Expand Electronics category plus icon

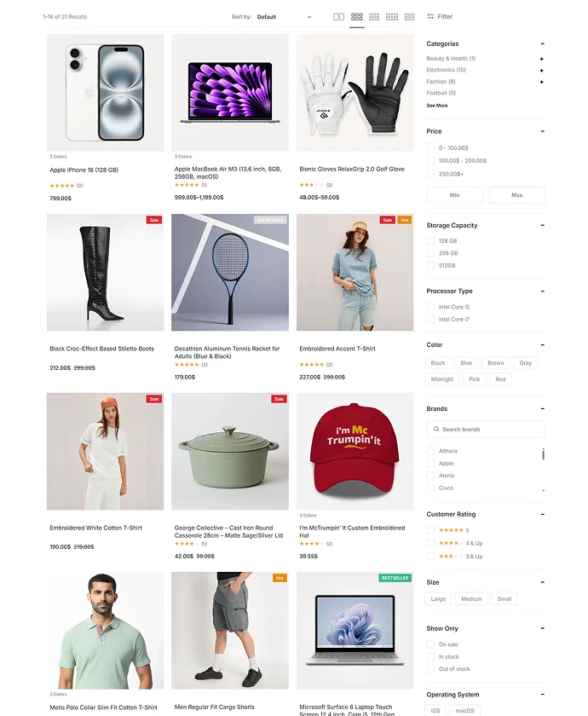[x=541, y=70]
